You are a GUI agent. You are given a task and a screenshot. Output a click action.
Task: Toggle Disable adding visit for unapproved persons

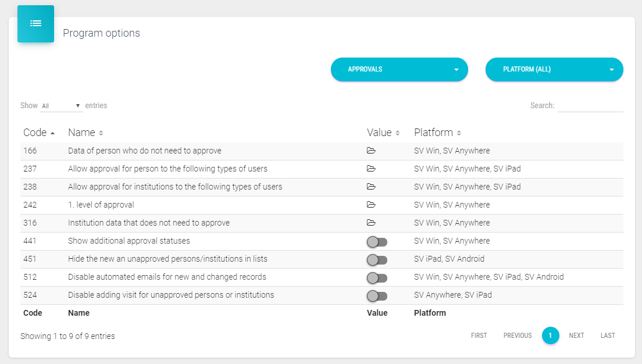point(377,296)
